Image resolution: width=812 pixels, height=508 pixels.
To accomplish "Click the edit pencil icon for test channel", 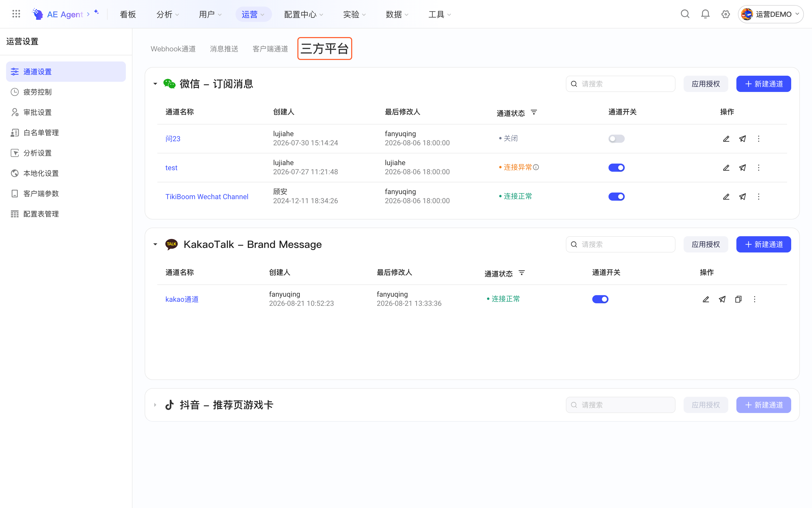I will click(726, 168).
